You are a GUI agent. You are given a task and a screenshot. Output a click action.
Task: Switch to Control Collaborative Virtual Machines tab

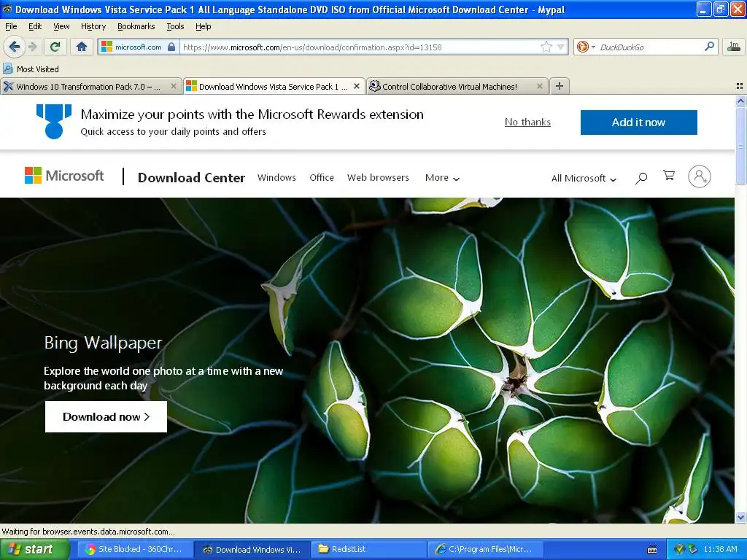pos(450,86)
